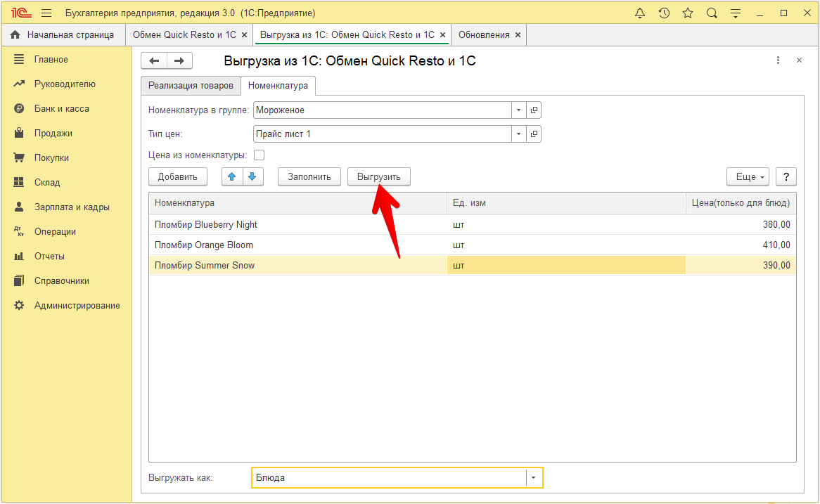Open favorites star icon
The width and height of the screenshot is (820, 504).
pos(688,13)
